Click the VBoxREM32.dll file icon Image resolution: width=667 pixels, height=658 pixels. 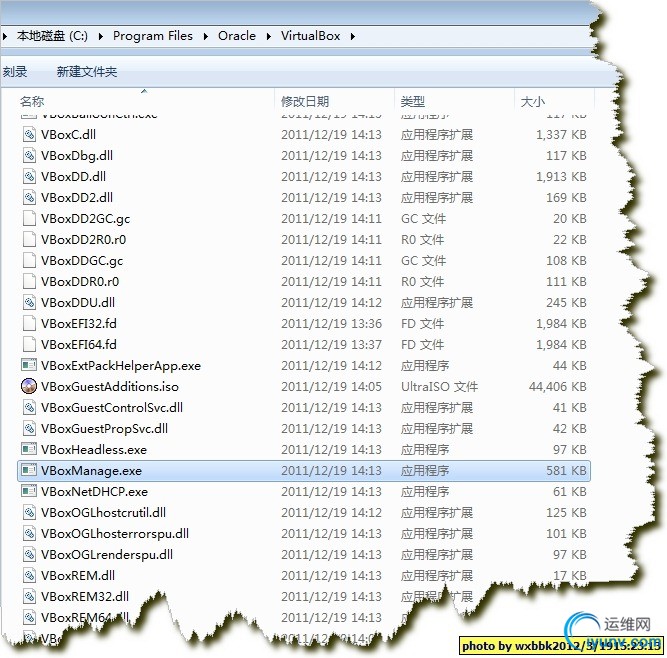(29, 596)
